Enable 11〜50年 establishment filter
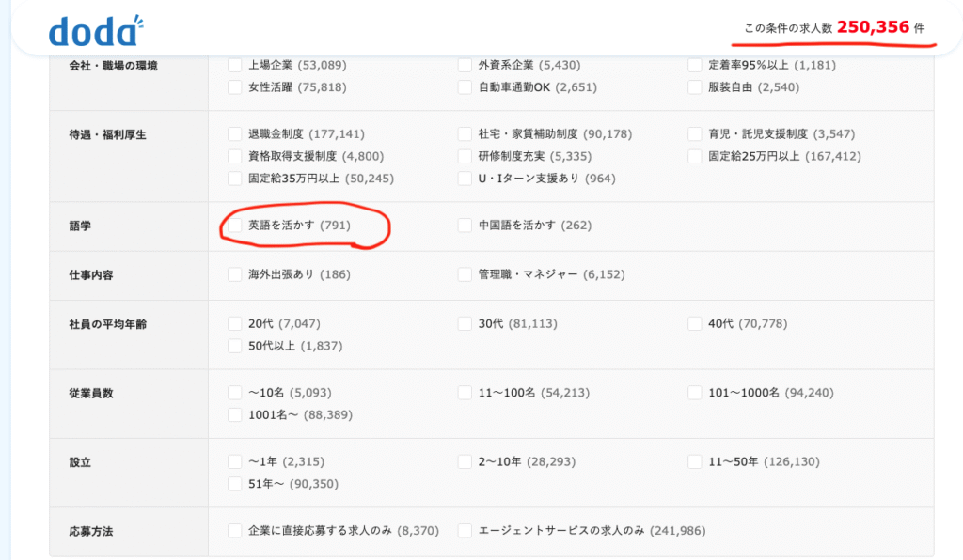963x560 pixels. pos(695,461)
